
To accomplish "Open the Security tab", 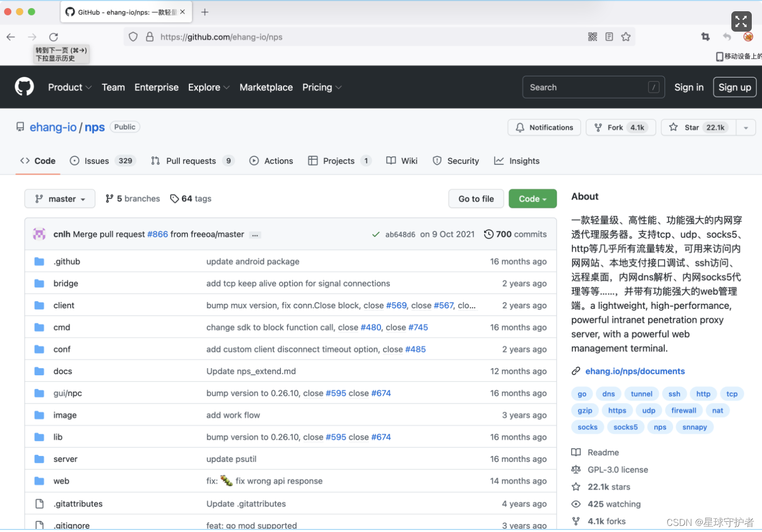I will click(456, 161).
